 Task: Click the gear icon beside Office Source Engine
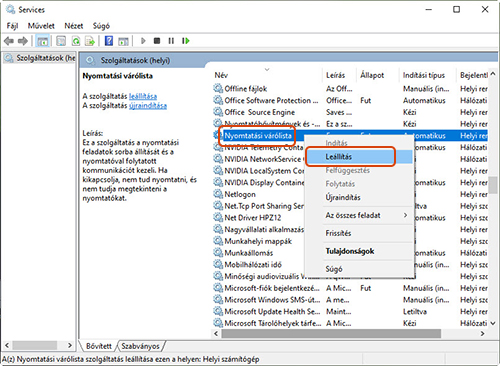pos(218,112)
